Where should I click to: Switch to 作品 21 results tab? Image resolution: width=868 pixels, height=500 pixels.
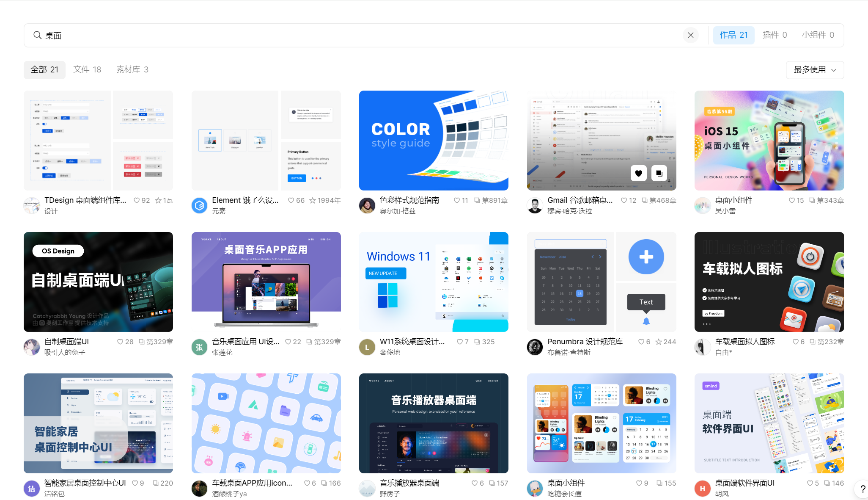click(x=734, y=35)
